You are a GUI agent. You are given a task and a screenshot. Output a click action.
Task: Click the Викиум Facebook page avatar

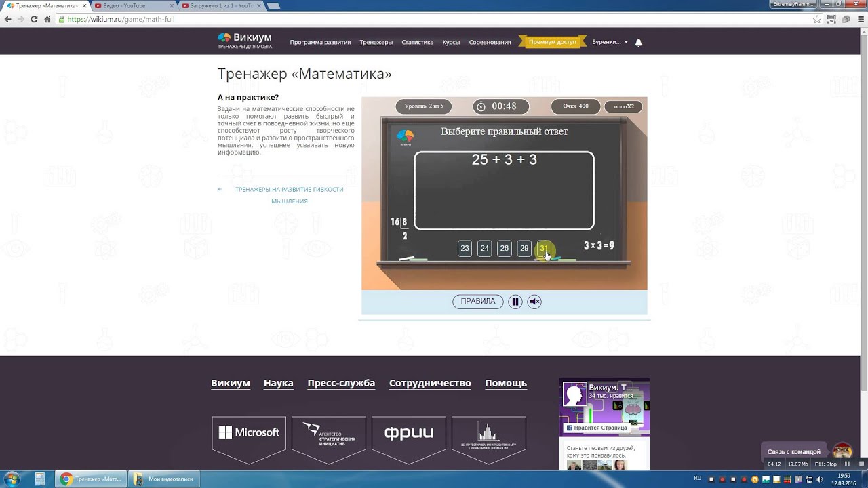[574, 394]
